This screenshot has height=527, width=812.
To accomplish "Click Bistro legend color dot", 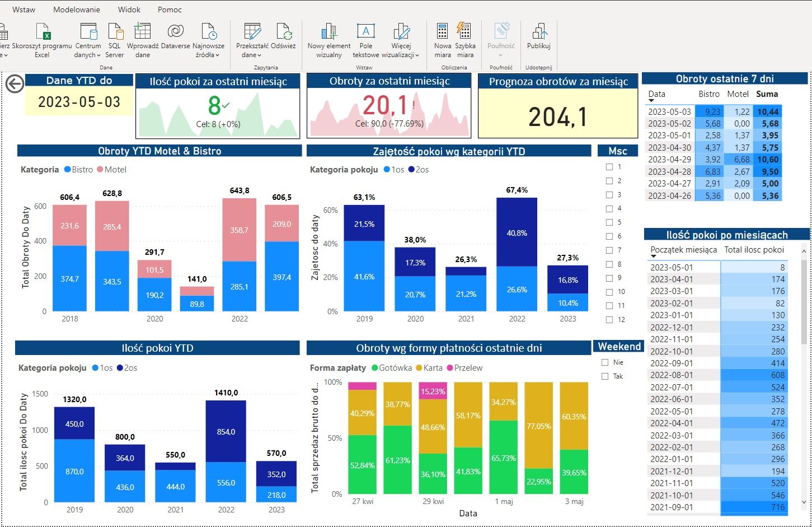I will pyautogui.click(x=68, y=170).
